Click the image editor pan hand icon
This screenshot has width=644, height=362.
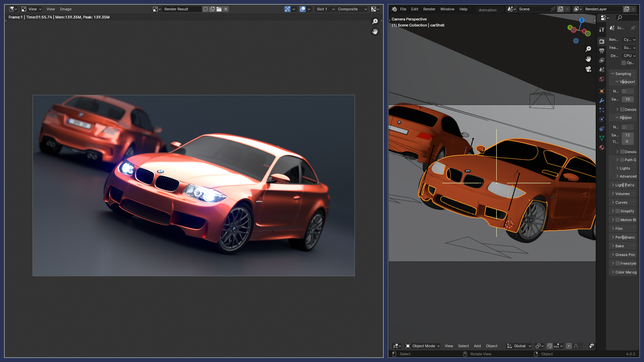pos(375,32)
